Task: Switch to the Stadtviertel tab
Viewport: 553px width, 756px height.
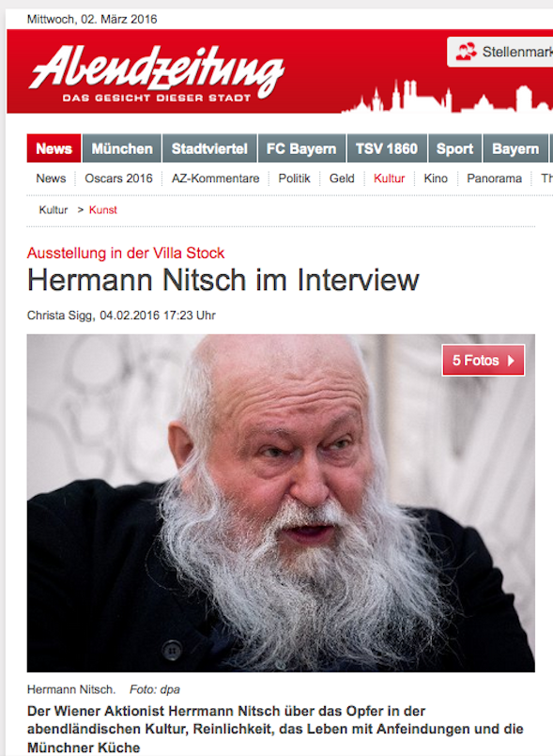Action: (x=209, y=148)
